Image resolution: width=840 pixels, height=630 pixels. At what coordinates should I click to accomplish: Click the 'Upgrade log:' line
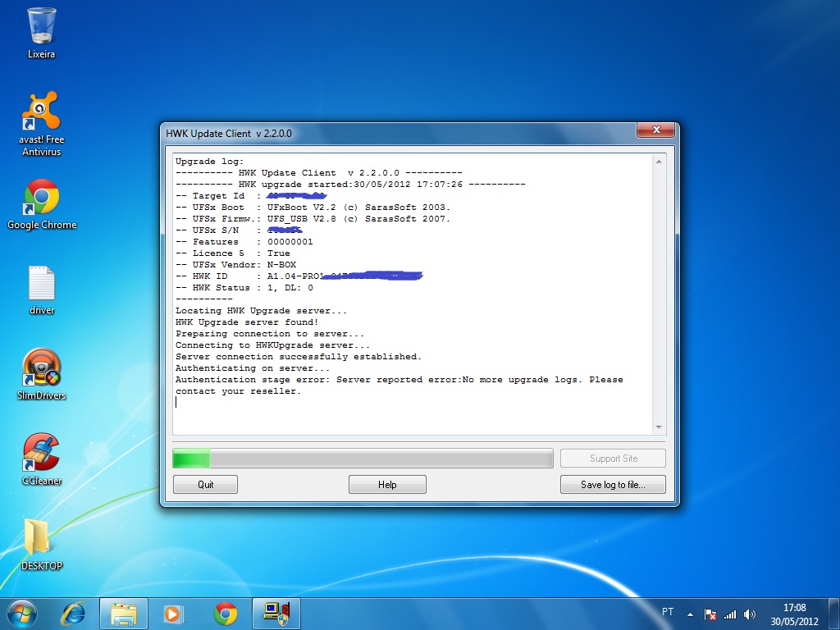point(209,162)
